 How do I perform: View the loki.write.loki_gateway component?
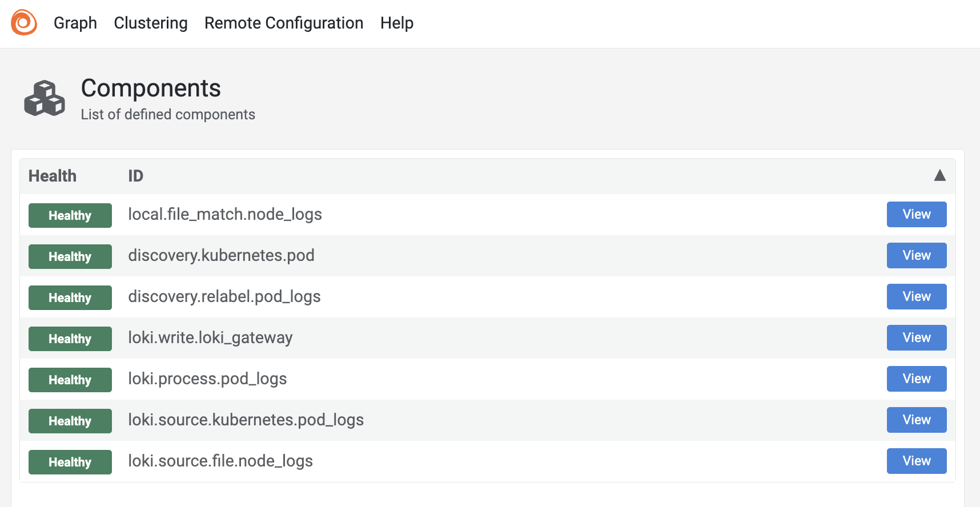click(916, 337)
